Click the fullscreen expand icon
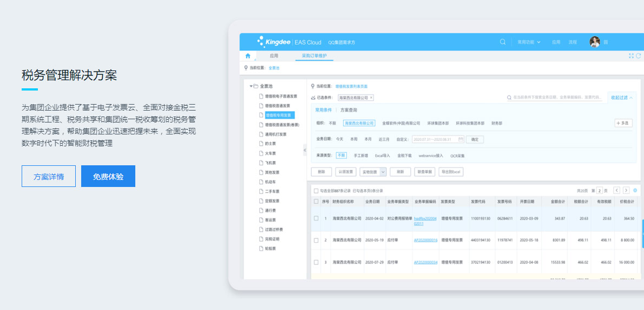Viewport: 644px width, 310px height. point(631,56)
